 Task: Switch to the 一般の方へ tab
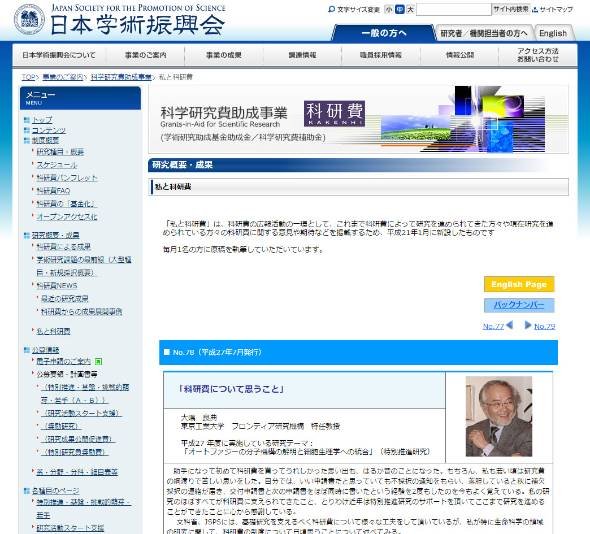tap(383, 33)
